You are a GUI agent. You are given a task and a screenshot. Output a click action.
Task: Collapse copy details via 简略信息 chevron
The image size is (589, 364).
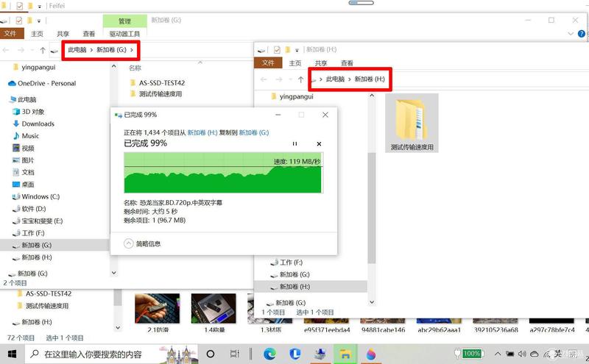click(128, 243)
